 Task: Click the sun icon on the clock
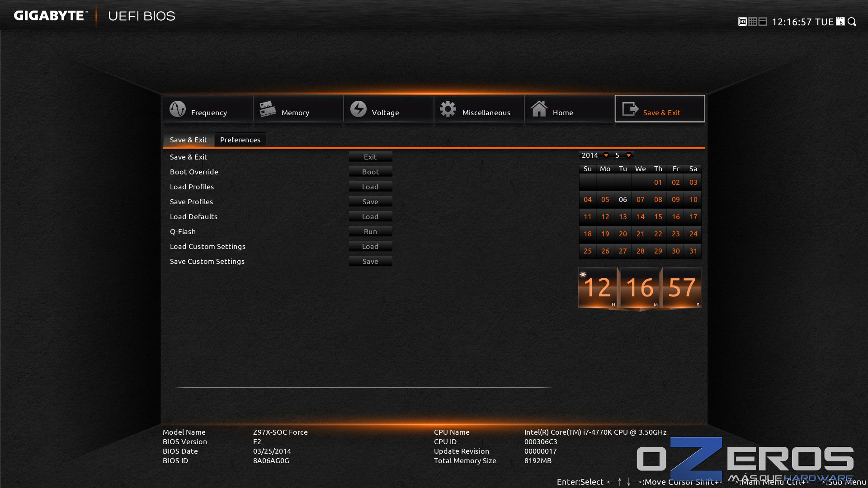583,274
